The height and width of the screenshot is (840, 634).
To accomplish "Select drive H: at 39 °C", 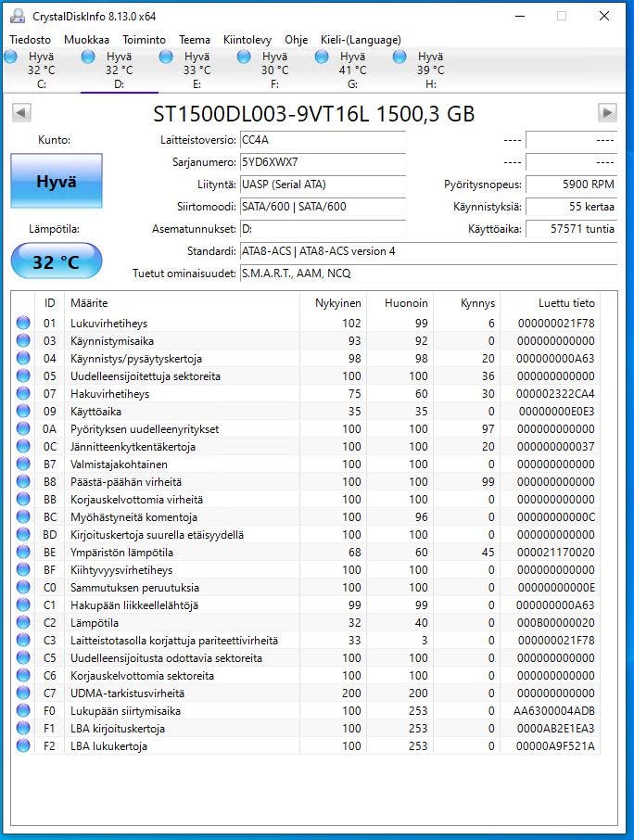I will tap(430, 70).
